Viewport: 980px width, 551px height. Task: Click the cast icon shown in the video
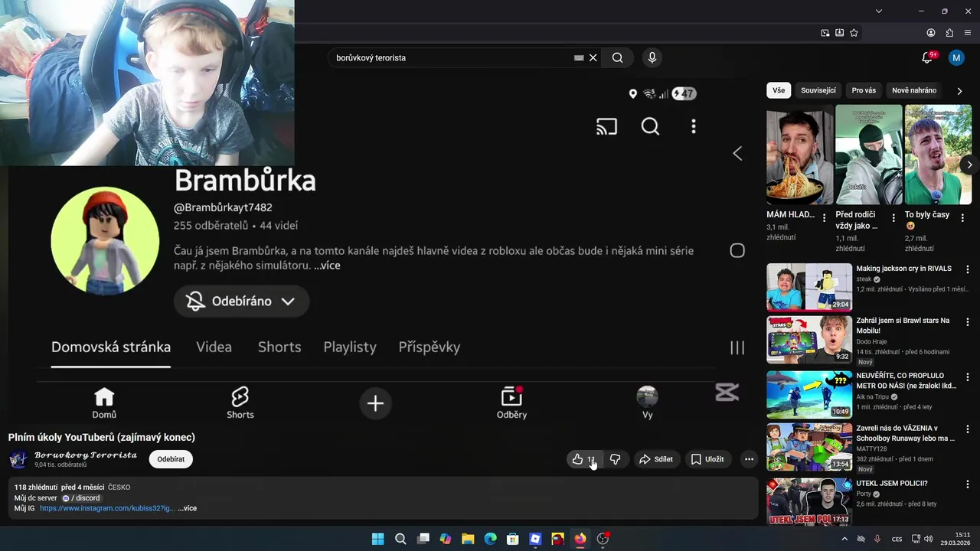[606, 127]
